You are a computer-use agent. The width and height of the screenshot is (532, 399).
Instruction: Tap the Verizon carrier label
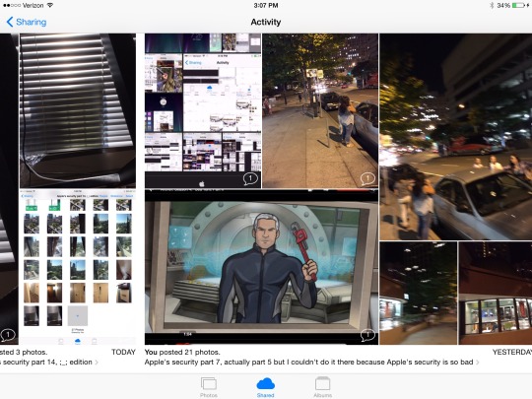(x=33, y=6)
